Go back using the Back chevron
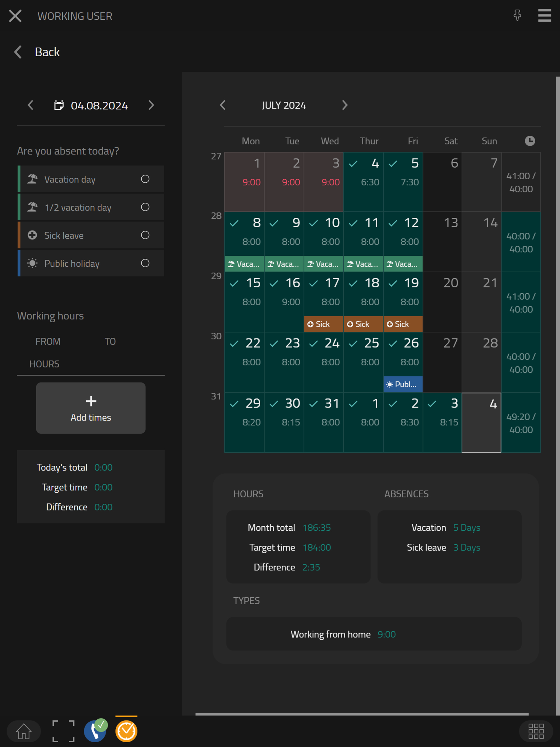Screen dimensions: 560x747 (x=18, y=52)
